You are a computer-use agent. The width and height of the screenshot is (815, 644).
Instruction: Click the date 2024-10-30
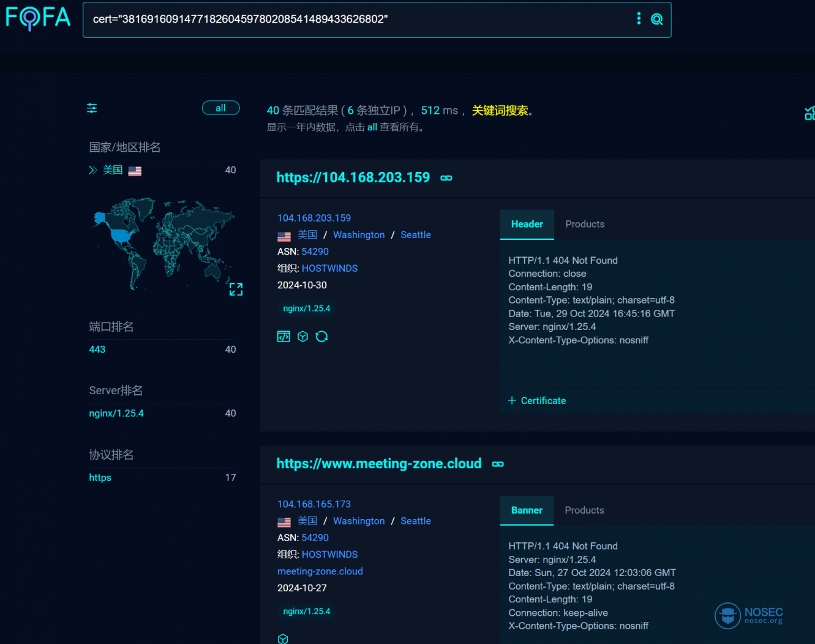pos(302,285)
